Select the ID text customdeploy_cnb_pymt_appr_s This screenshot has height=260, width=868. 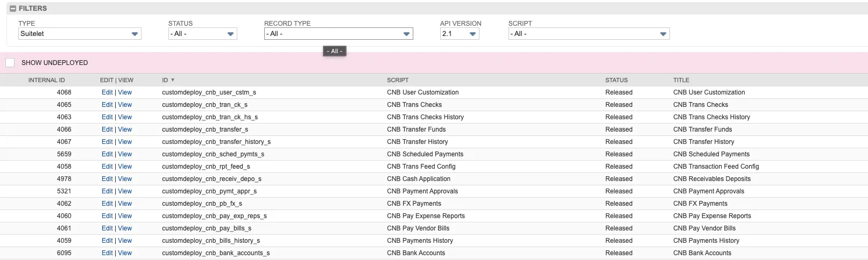coord(209,191)
